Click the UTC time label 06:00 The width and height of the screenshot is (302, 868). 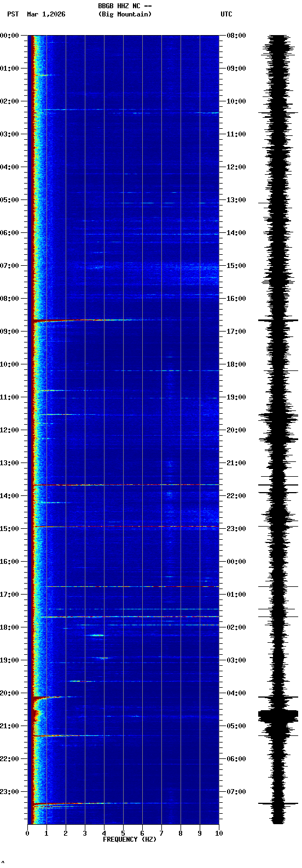click(236, 759)
